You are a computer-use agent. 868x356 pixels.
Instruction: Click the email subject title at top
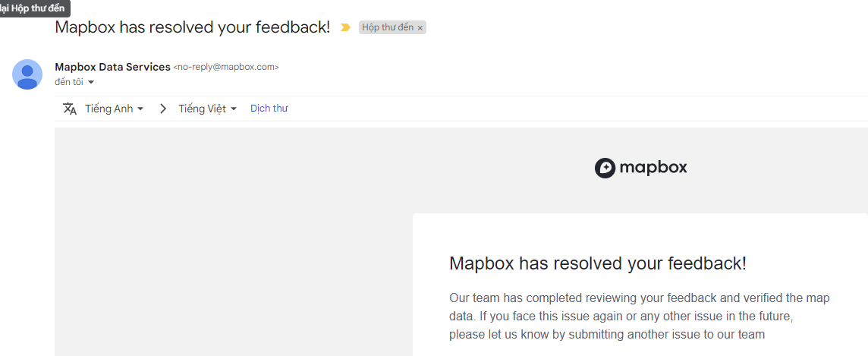193,27
